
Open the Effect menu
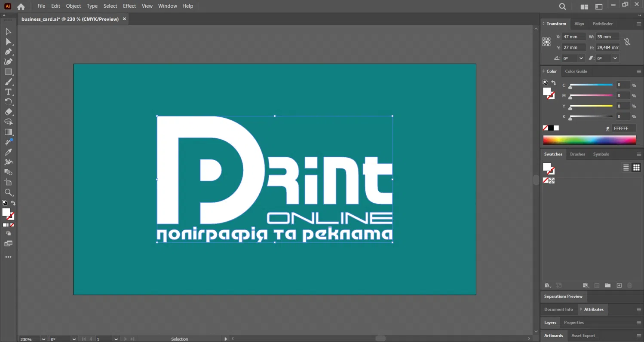point(129,6)
